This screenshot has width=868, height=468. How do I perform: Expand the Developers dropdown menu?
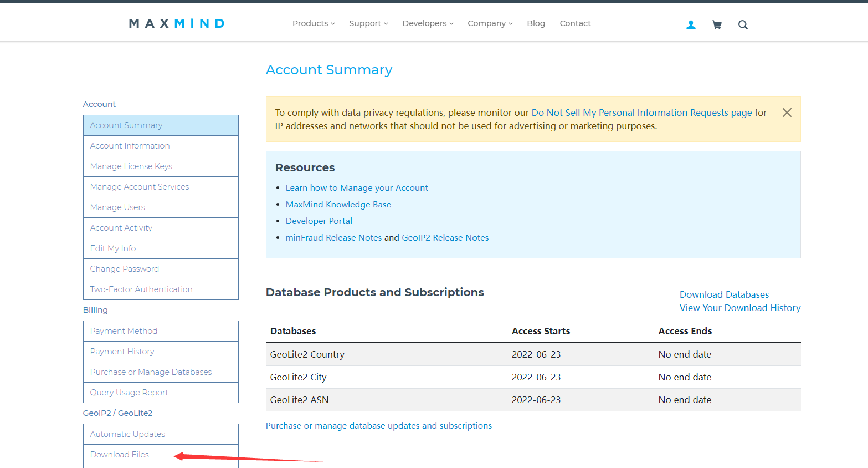point(428,23)
